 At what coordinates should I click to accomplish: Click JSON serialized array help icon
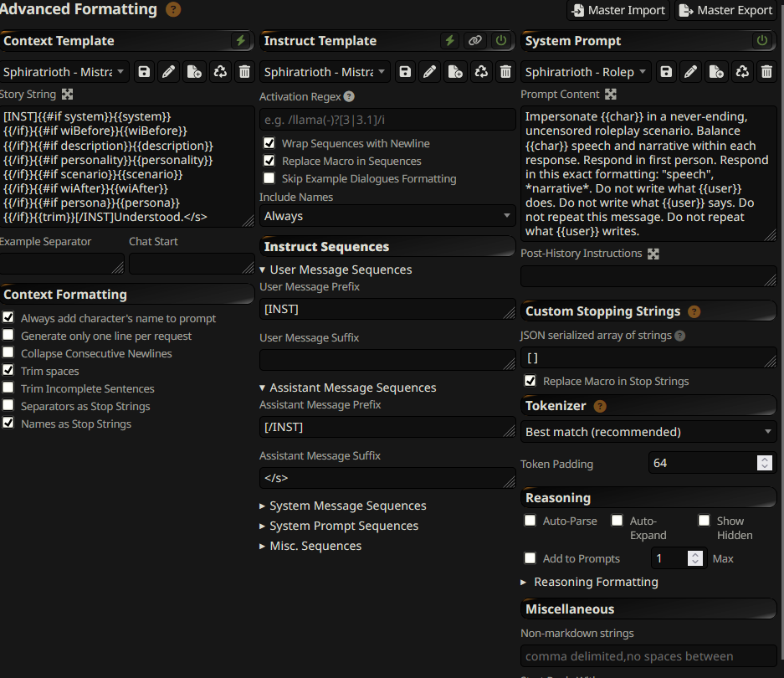pos(680,336)
